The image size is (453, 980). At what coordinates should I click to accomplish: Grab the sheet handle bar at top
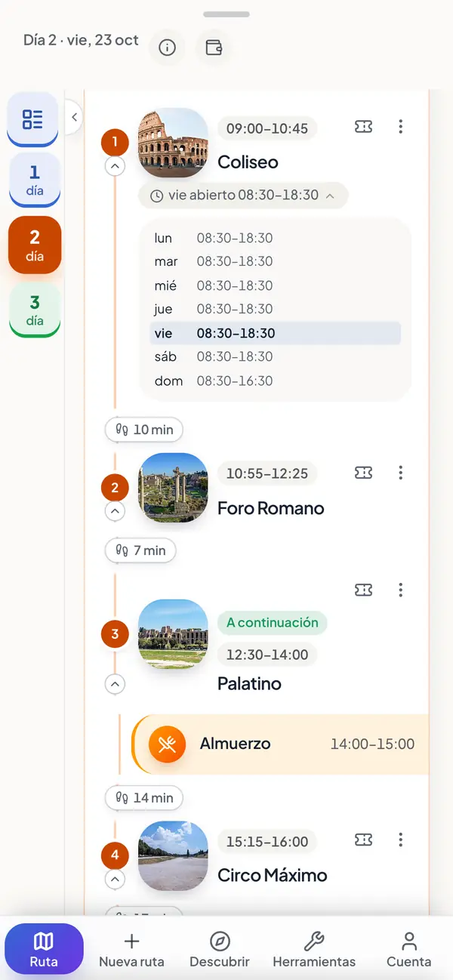pos(226,14)
